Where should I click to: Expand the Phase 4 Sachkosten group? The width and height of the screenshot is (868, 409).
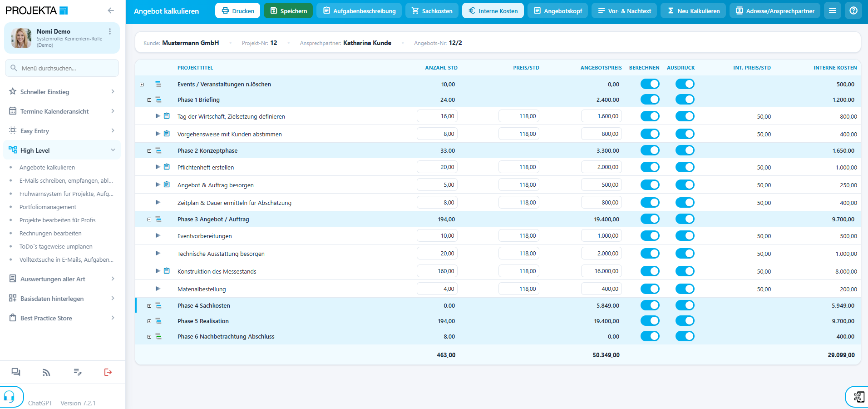(149, 306)
